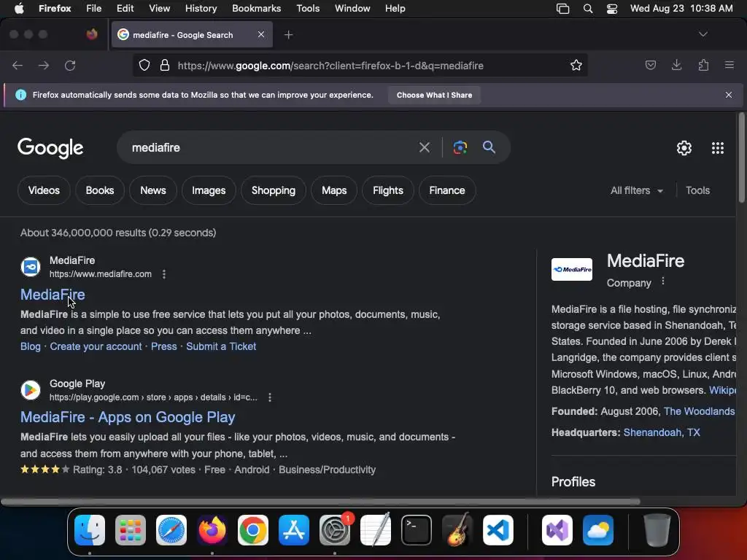
Task: Search by image with Google Lens icon
Action: click(460, 147)
